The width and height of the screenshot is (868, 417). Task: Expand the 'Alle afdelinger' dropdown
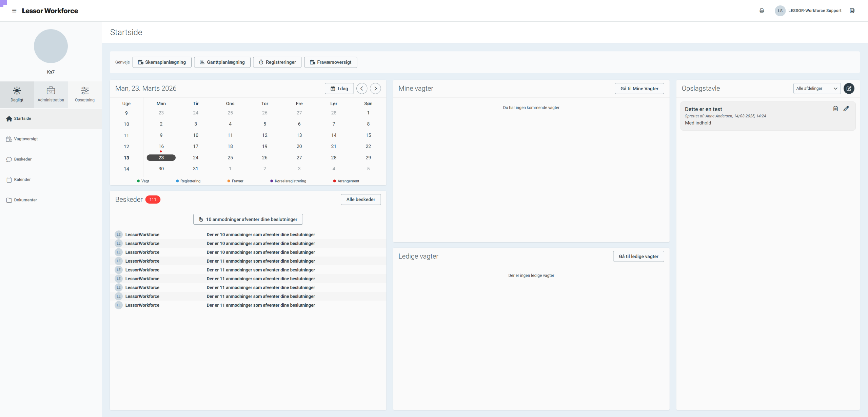point(816,88)
